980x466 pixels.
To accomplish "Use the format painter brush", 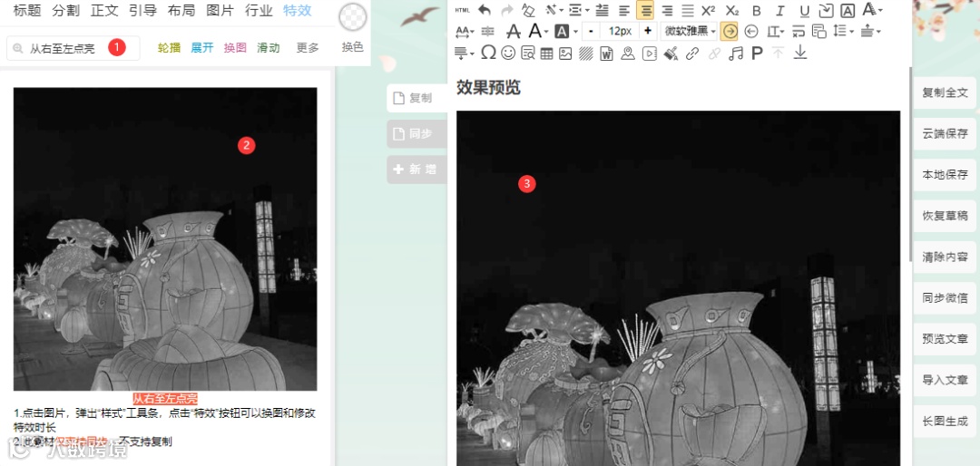I will click(671, 53).
